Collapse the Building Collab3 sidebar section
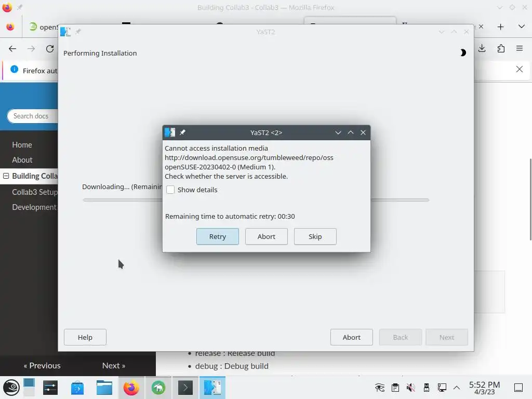The height and width of the screenshot is (399, 532). [x=6, y=176]
